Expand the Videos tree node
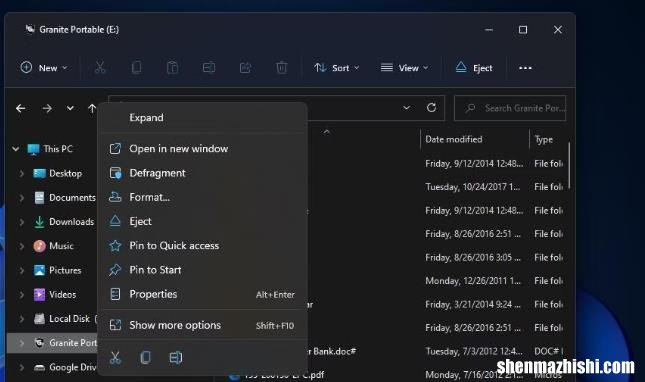The image size is (645, 382). pos(21,294)
